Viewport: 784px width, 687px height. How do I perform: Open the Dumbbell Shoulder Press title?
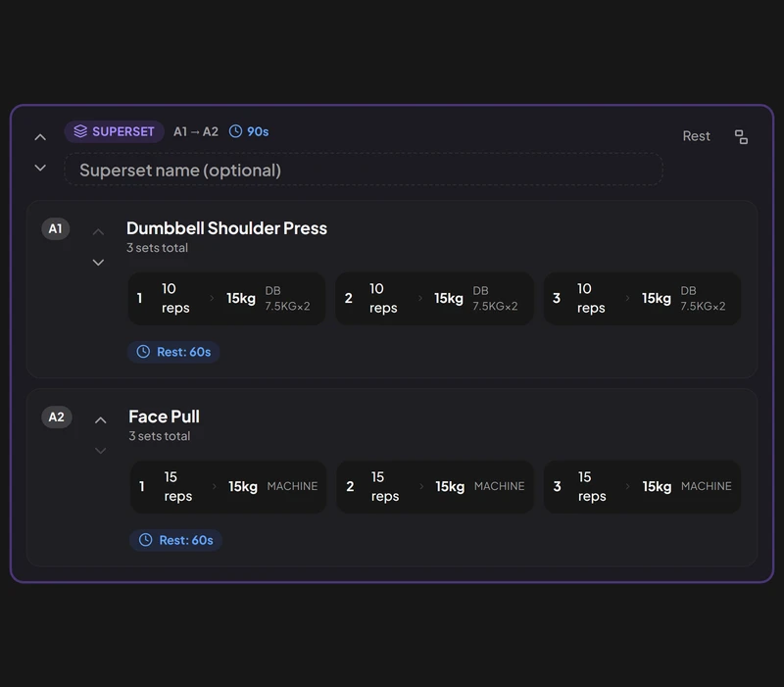[226, 228]
